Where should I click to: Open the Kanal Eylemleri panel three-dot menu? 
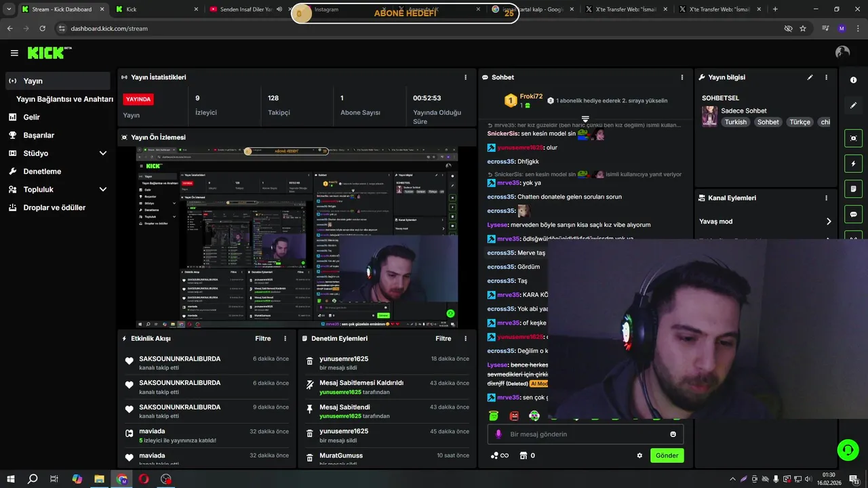coord(826,198)
